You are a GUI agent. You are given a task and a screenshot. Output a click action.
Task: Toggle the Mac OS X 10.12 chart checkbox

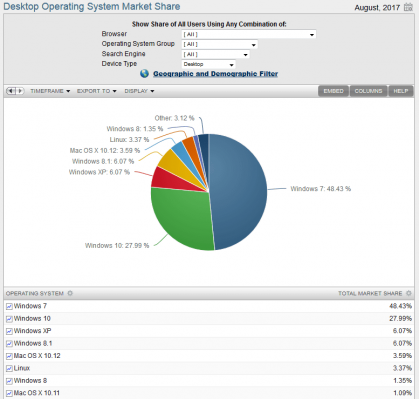point(9,356)
